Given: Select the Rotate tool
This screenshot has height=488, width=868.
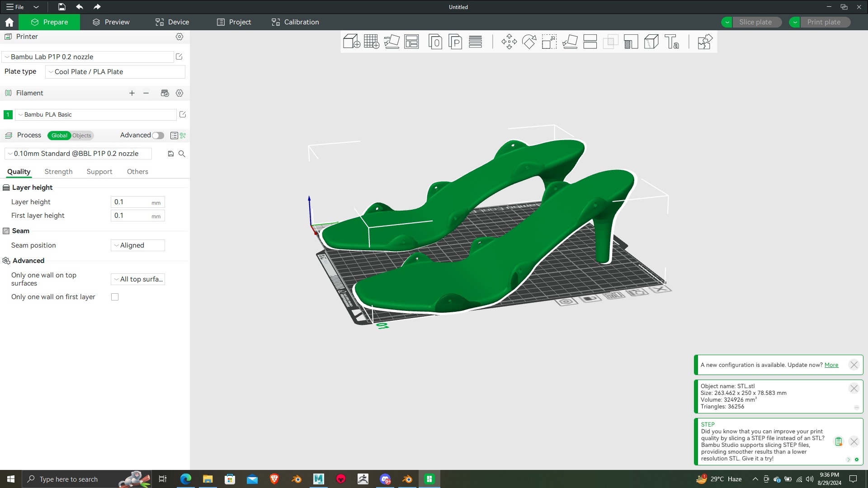Looking at the screenshot, I should coord(529,42).
